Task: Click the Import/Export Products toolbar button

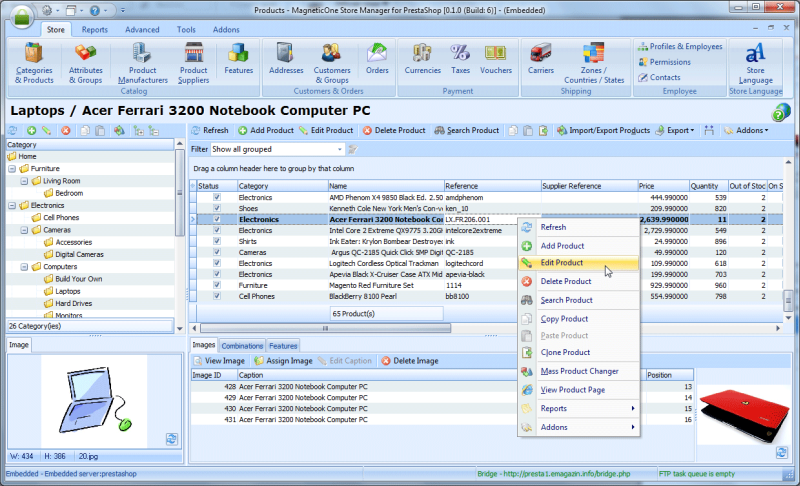Action: tap(603, 131)
